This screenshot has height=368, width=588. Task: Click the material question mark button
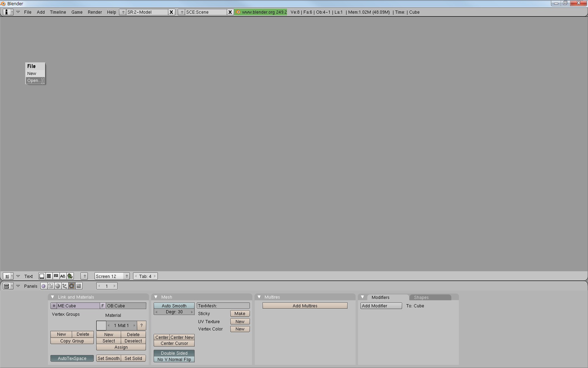click(x=141, y=326)
